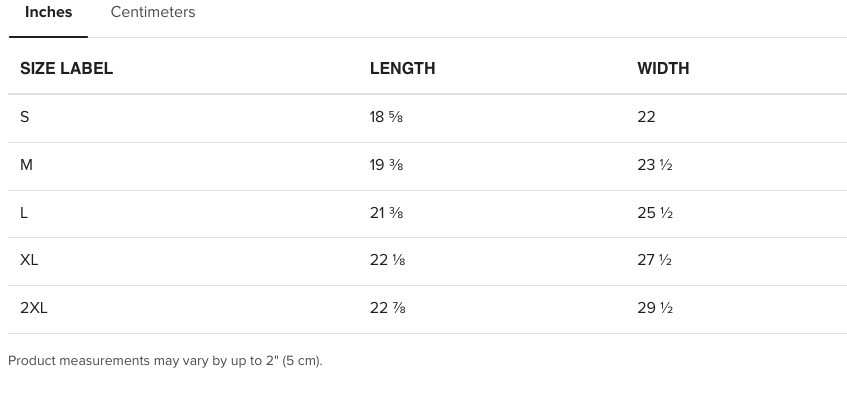
Task: Select the S size label cell
Action: (25, 117)
